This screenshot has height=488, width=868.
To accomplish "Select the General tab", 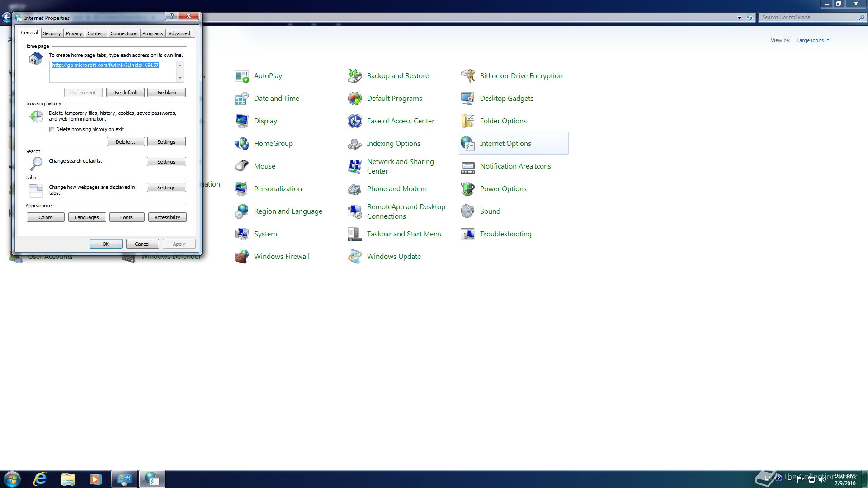I will (x=29, y=33).
